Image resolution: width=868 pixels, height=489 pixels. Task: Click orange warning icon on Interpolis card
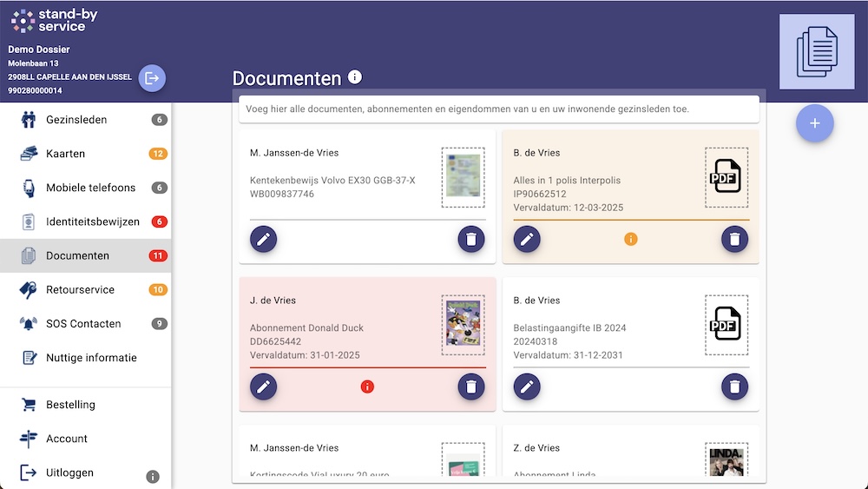(630, 239)
